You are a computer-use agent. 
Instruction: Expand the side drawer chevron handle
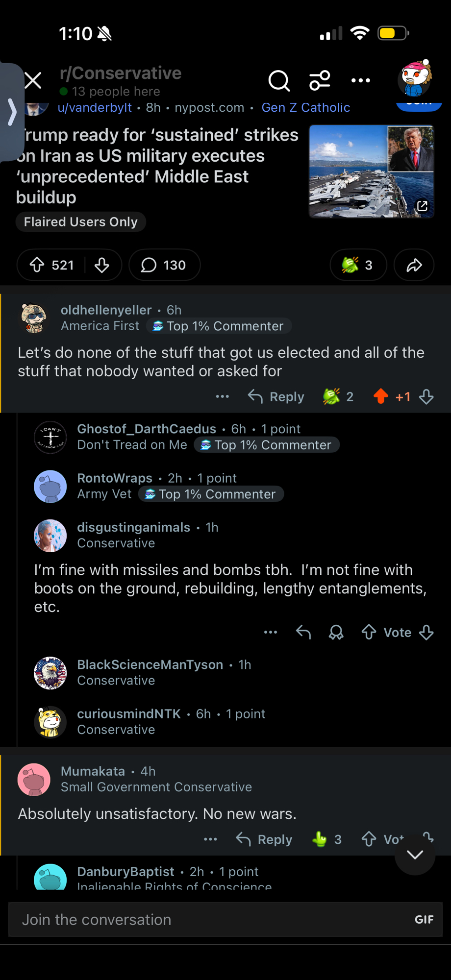[12, 112]
